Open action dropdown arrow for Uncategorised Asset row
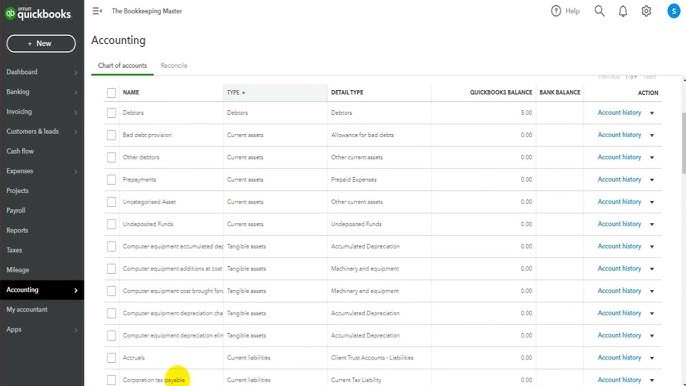The height and width of the screenshot is (386, 686). 652,202
